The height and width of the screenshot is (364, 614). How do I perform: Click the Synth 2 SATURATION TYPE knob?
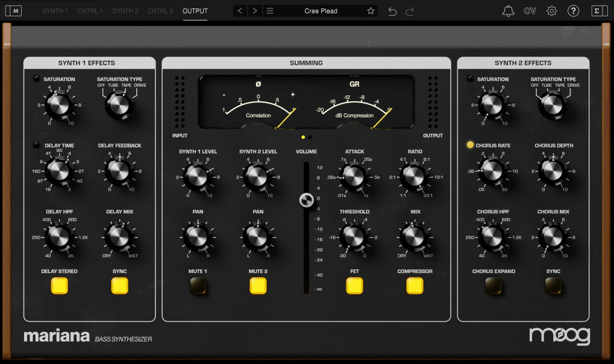(x=553, y=105)
